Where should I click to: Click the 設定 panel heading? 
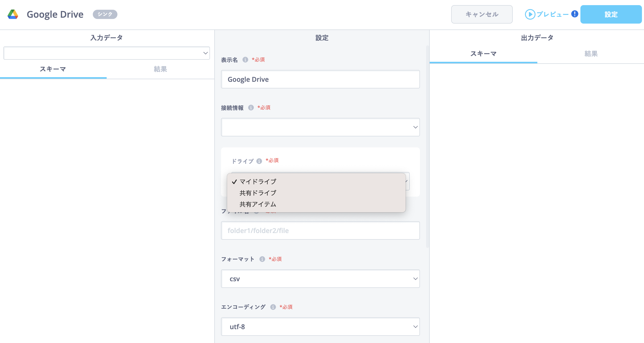[322, 38]
